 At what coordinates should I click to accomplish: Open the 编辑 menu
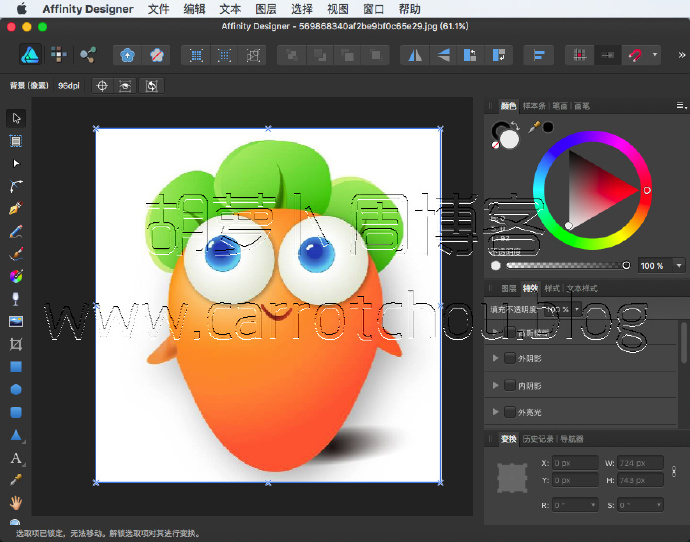[194, 9]
